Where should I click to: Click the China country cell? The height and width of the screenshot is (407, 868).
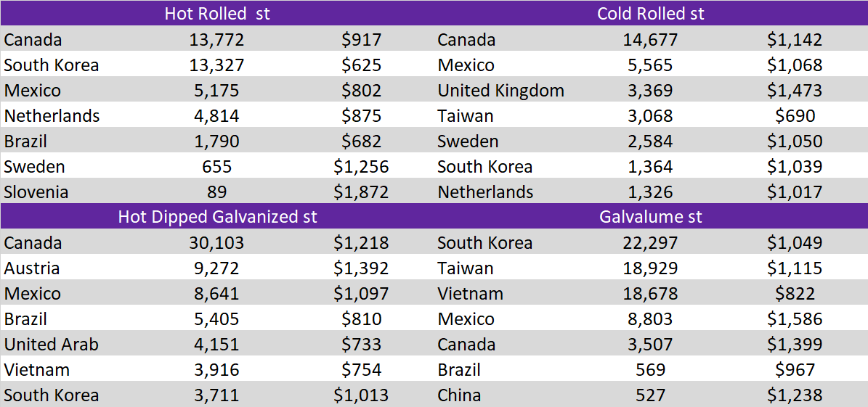(459, 395)
